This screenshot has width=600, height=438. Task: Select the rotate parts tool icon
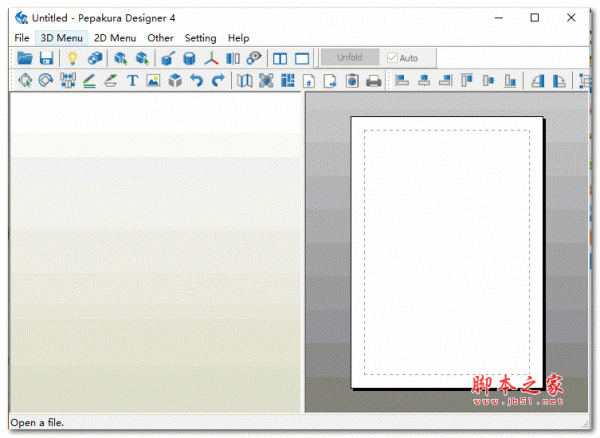(x=46, y=80)
